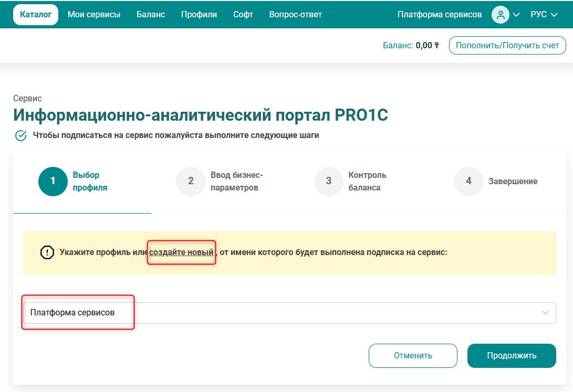
Task: Open the РУС language dropdown
Action: click(545, 15)
